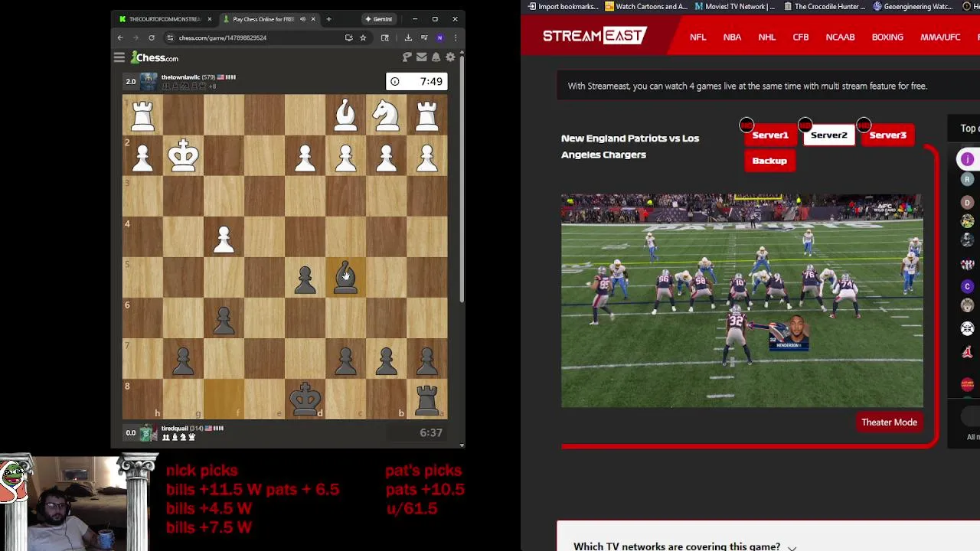
Task: Open the NFL menu on StreamEast
Action: coord(697,37)
